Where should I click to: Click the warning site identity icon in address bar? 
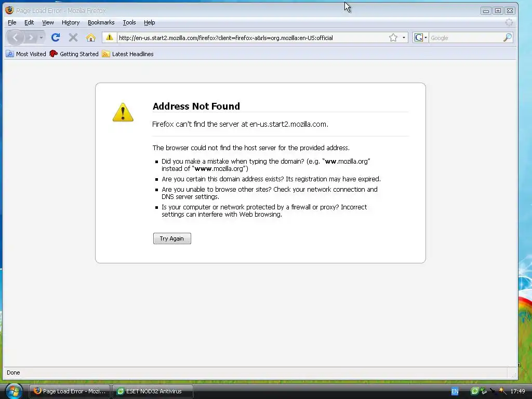click(109, 37)
